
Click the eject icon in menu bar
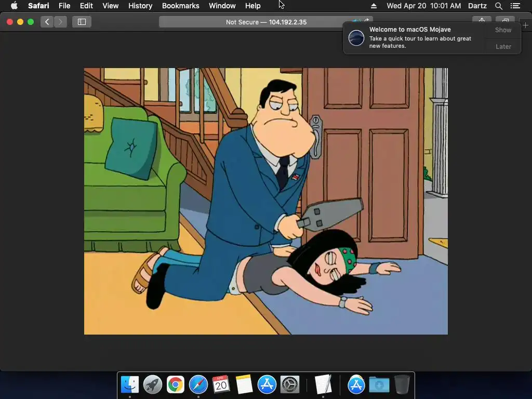(374, 6)
